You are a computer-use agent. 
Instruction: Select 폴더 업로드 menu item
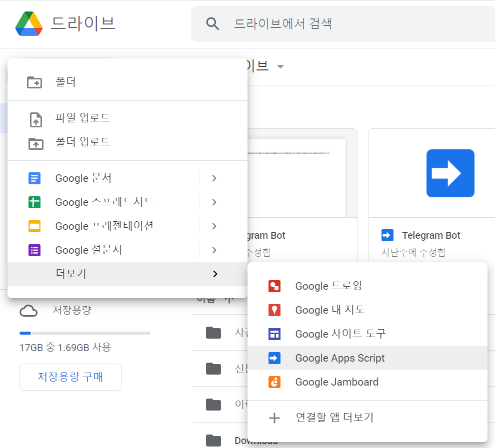127,142
